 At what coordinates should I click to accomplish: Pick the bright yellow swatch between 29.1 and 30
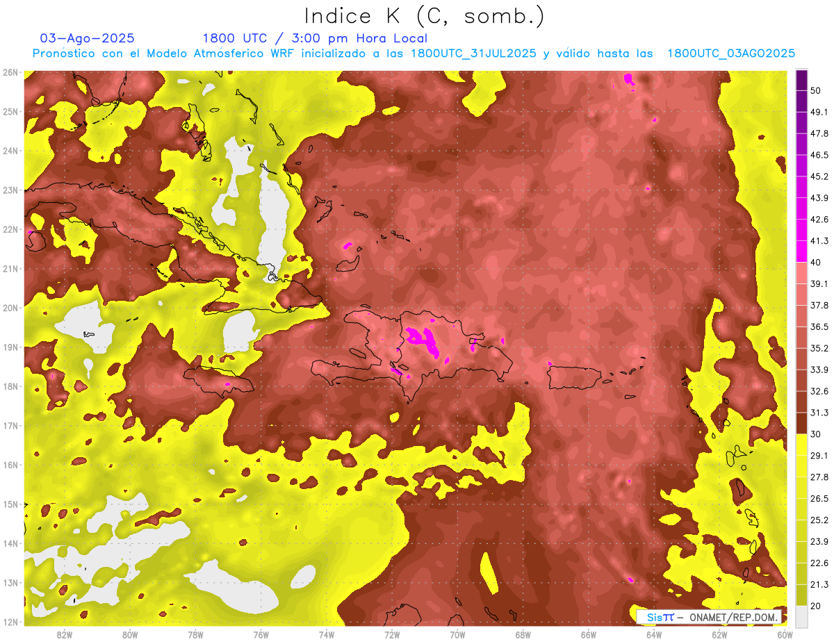tap(801, 445)
